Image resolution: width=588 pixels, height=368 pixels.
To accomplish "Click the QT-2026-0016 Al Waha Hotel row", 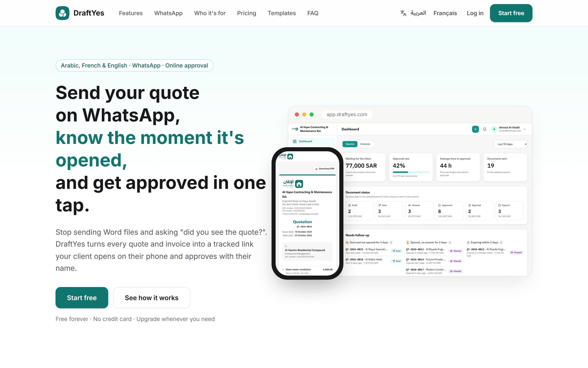I will tap(374, 261).
